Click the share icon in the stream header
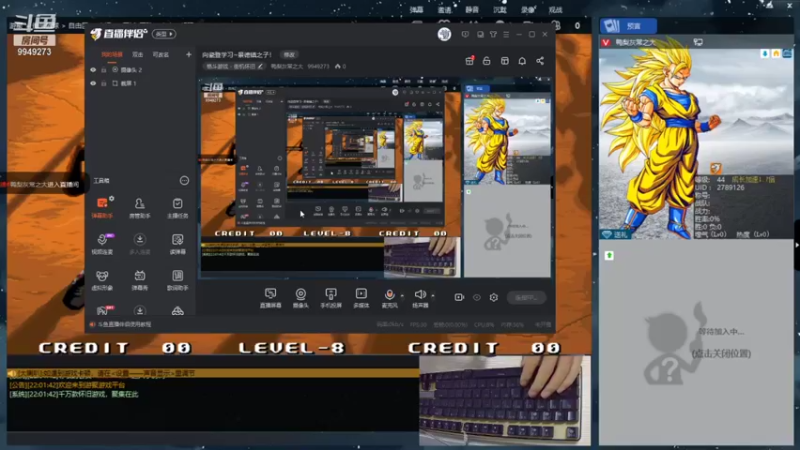The height and width of the screenshot is (450, 800). point(540,61)
